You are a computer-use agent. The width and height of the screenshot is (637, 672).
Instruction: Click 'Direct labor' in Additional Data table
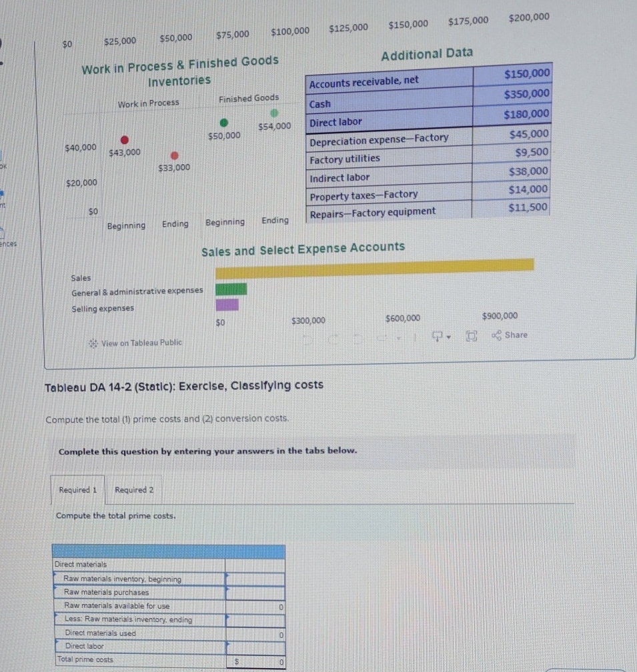coord(336,122)
